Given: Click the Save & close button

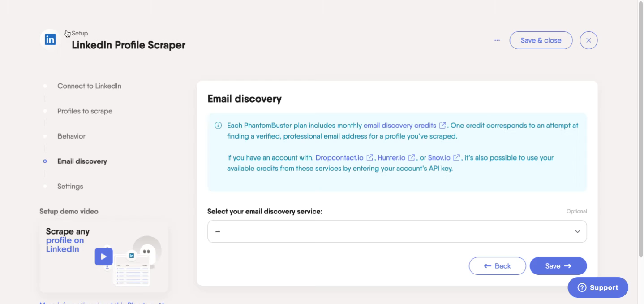Looking at the screenshot, I should [541, 40].
